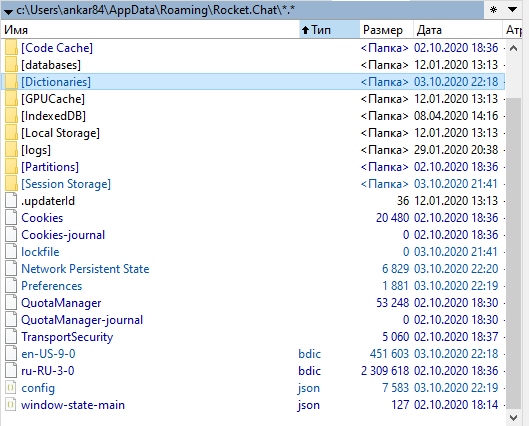The height and width of the screenshot is (426, 529).
Task: Open the directory history dropdown arrow beside the path
Action: (x=8, y=11)
